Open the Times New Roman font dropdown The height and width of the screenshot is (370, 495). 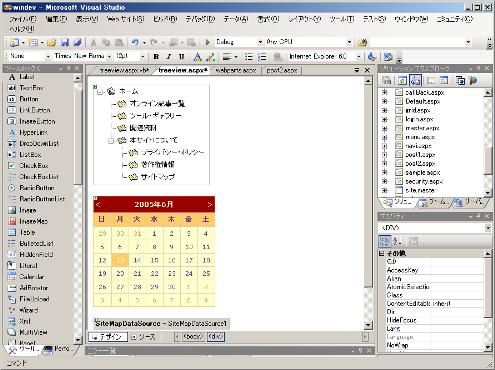pyautogui.click(x=109, y=57)
